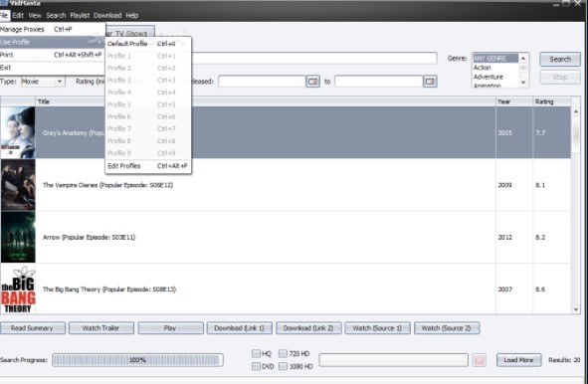The height and width of the screenshot is (384, 588).
Task: Select The Vampire Diaries poster thumbnail
Action: click(x=18, y=185)
